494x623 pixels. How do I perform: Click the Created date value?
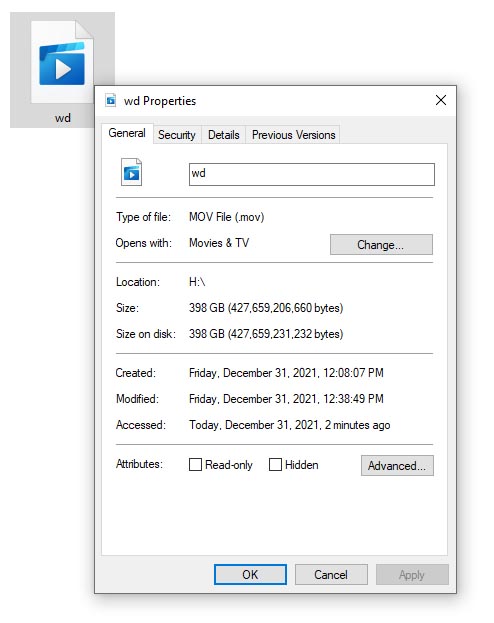click(x=286, y=373)
